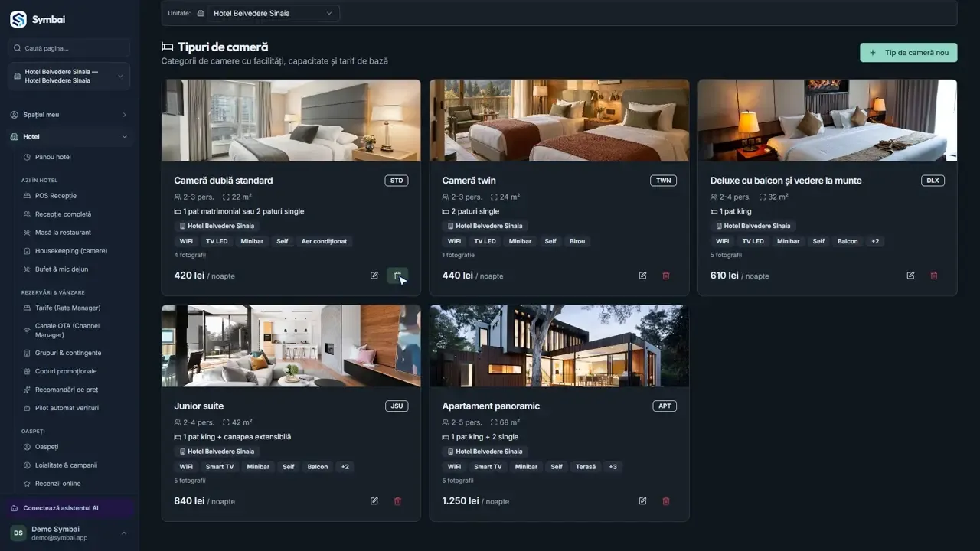Viewport: 980px width, 551px height.
Task: Open the Apartament panoramic photo
Action: click(x=559, y=346)
